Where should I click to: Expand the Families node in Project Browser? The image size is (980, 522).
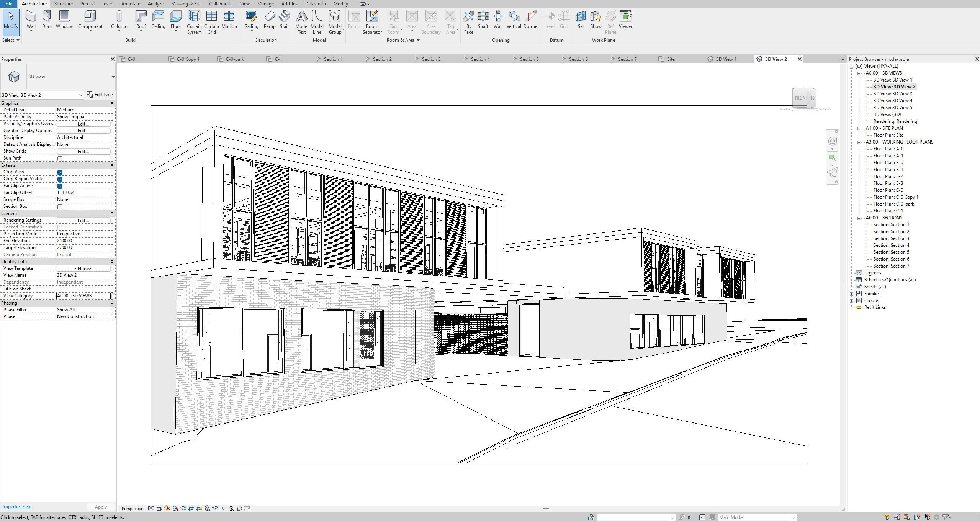coord(852,294)
